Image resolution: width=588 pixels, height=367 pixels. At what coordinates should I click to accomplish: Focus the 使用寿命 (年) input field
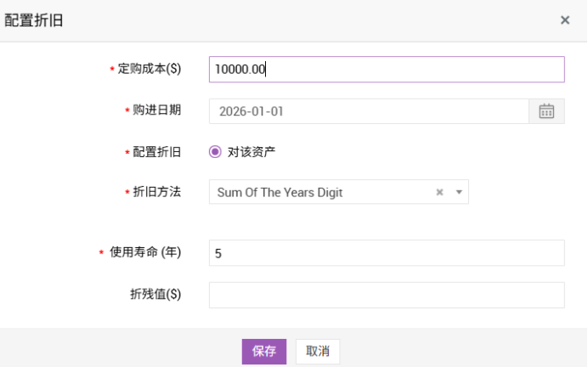[x=387, y=252]
